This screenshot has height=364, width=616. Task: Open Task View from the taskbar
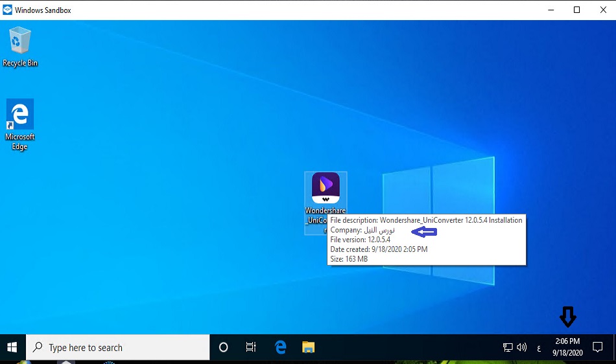(251, 348)
